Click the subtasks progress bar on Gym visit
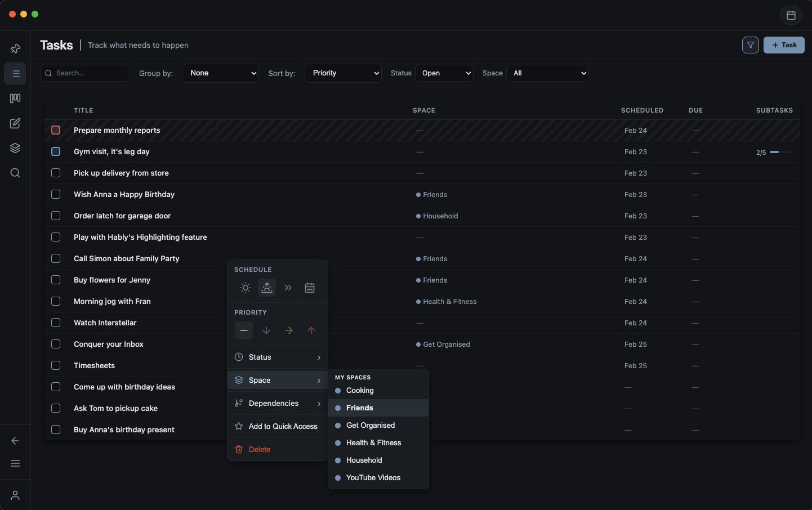 [x=780, y=151]
